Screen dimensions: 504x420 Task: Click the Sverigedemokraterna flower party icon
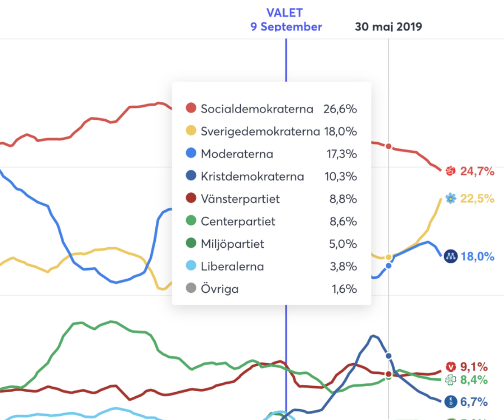pyautogui.click(x=451, y=198)
